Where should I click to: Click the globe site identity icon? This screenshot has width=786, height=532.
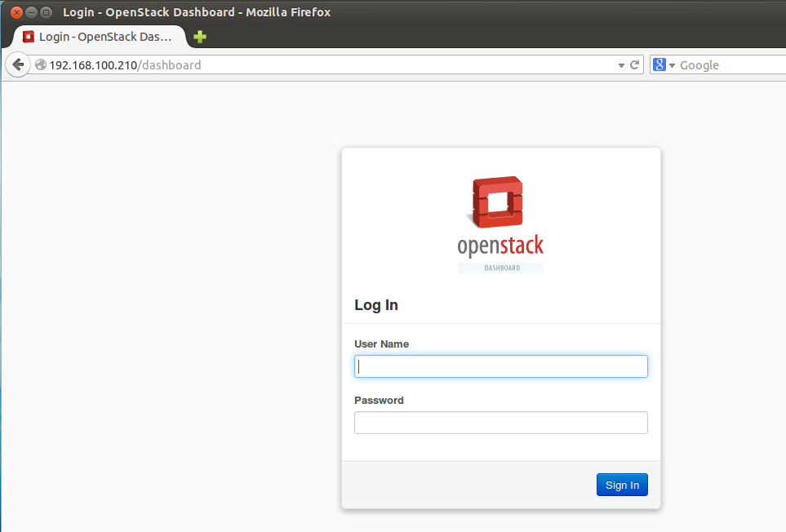click(40, 64)
